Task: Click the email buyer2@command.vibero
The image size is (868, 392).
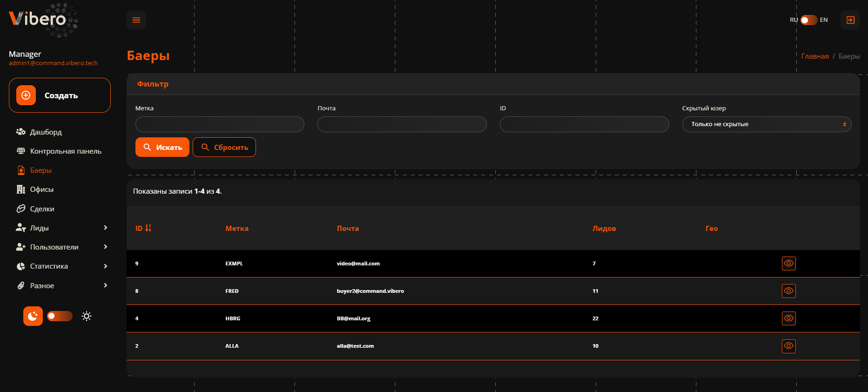Action: [x=370, y=291]
